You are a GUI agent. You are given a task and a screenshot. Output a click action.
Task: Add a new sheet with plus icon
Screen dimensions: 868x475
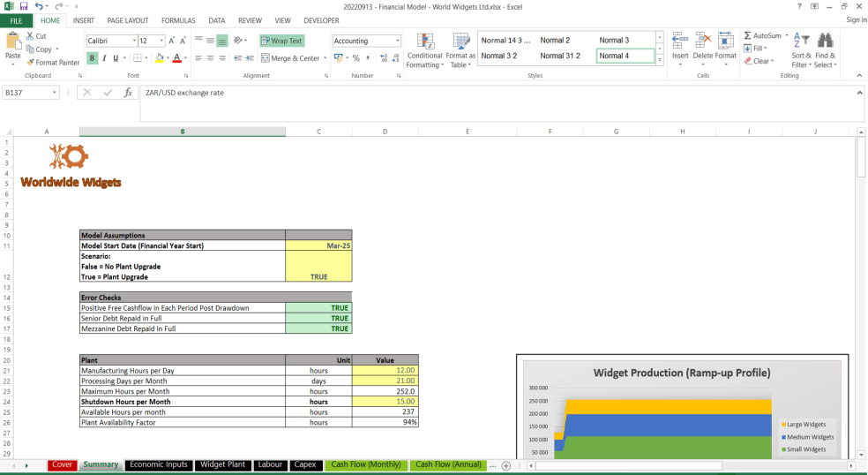(x=506, y=465)
